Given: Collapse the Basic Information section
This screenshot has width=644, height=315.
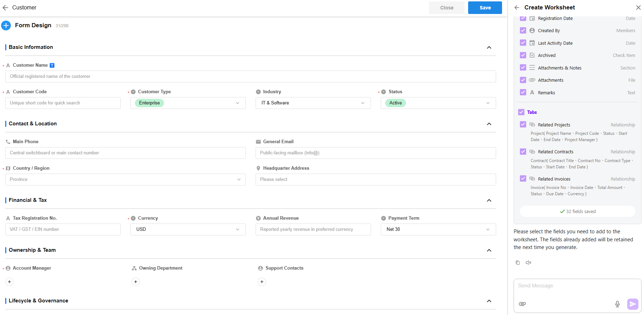Looking at the screenshot, I should [489, 47].
